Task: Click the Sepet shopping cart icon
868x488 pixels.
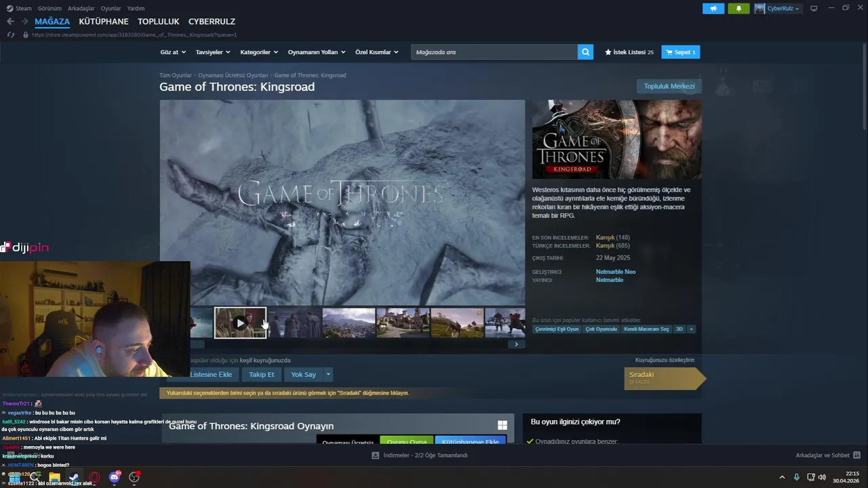Action: point(669,52)
